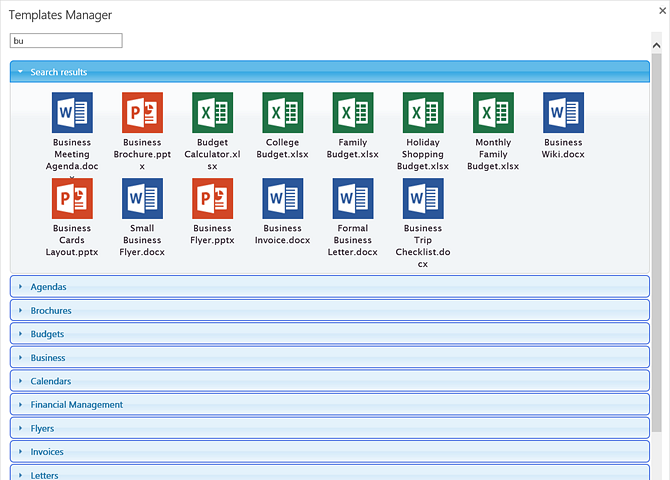Image resolution: width=670 pixels, height=480 pixels.
Task: Collapse the Search results section arrow
Action: (x=20, y=72)
